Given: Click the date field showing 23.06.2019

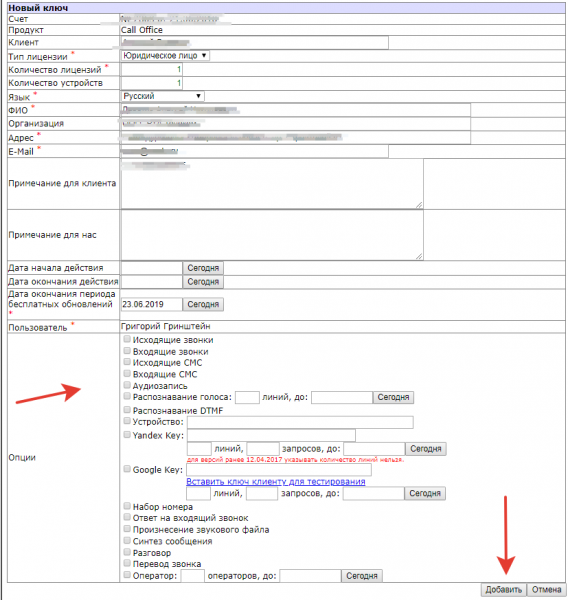Looking at the screenshot, I should click(152, 304).
